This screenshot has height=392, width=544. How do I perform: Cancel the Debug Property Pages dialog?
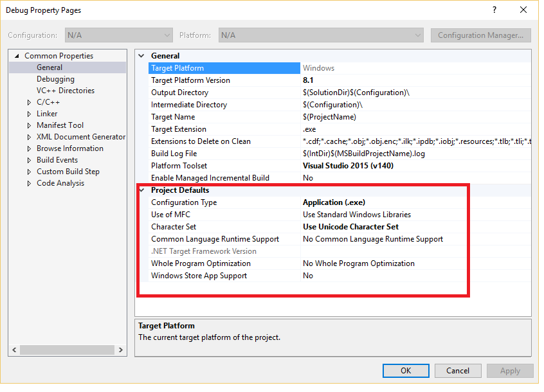458,370
